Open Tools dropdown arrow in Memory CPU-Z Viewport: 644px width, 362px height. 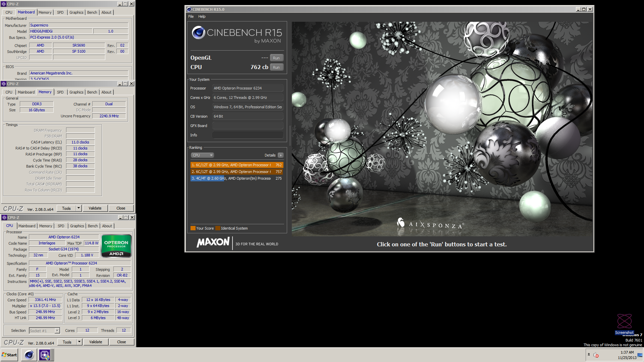[79, 208]
